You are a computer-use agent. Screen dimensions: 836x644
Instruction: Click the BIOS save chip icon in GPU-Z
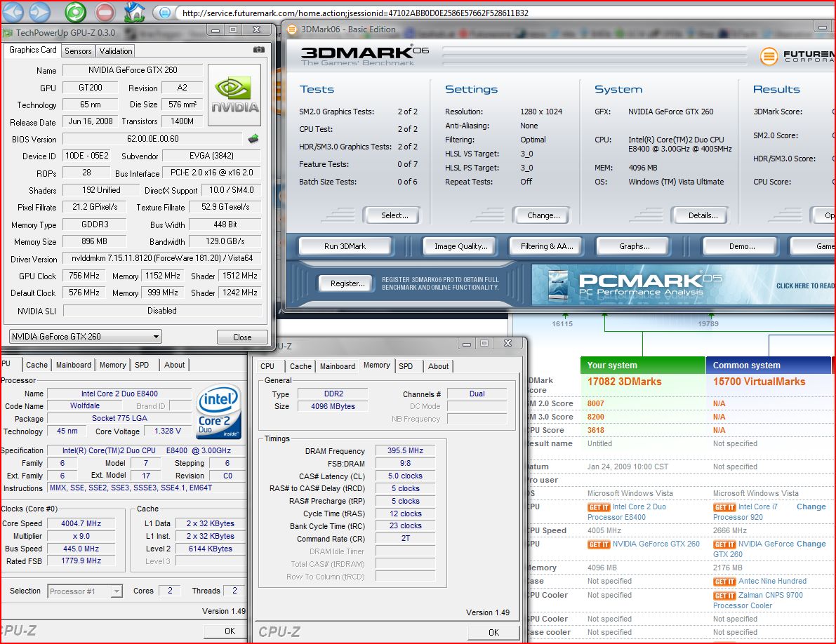[x=254, y=139]
